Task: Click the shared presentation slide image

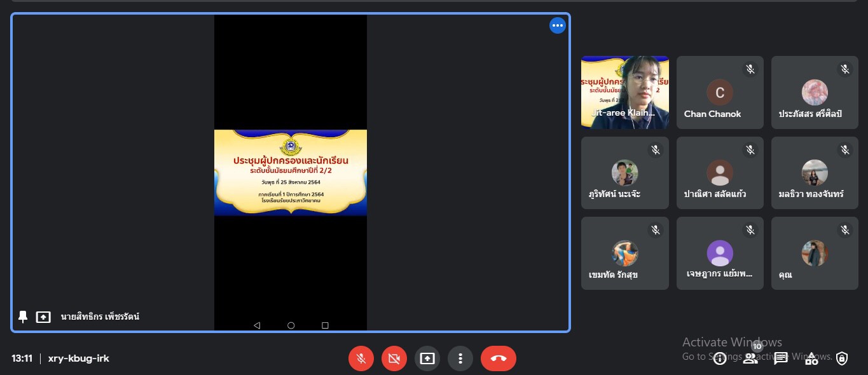Action: pyautogui.click(x=291, y=173)
